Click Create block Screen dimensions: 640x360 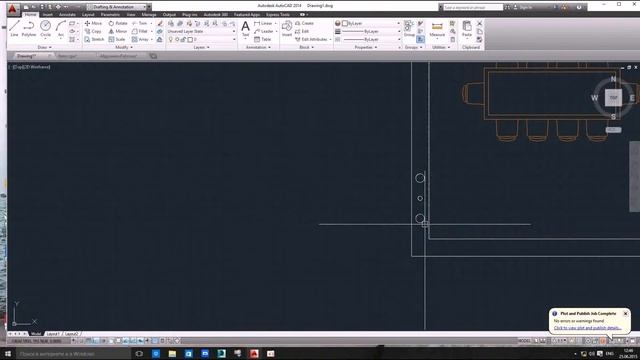(304, 23)
